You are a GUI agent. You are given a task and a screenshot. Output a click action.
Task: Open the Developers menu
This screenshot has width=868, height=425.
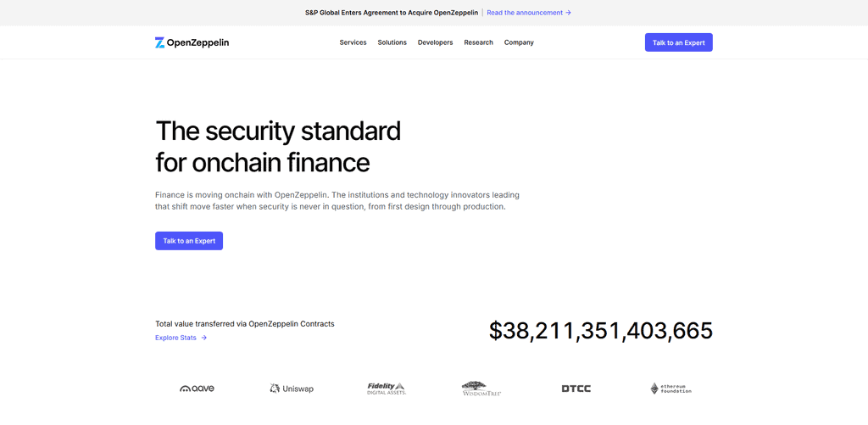click(435, 42)
